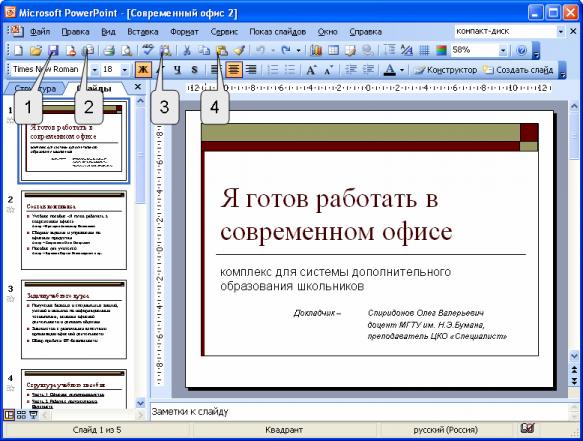Create a new blank presentation
Viewport: 583px width, 441px height.
(x=18, y=50)
